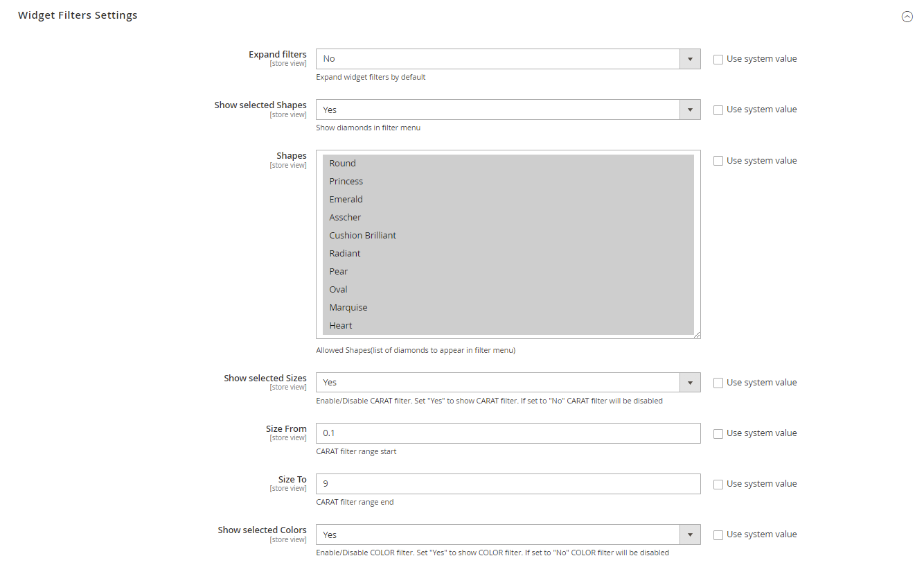Open the Show selected Shapes dropdown

point(508,110)
